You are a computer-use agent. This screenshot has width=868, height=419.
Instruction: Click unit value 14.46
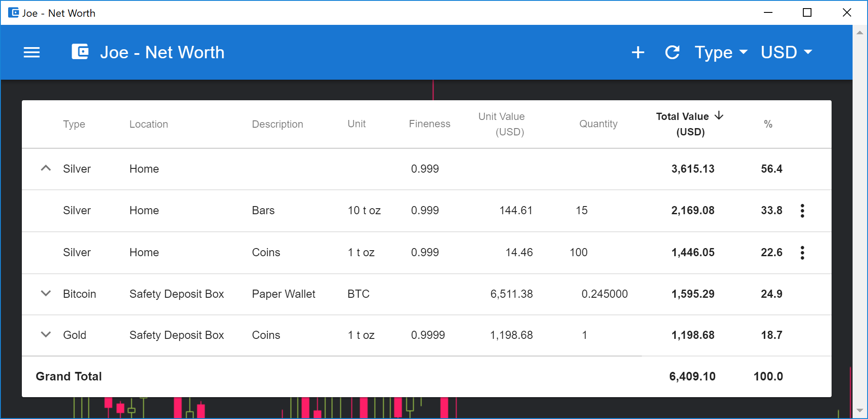519,252
